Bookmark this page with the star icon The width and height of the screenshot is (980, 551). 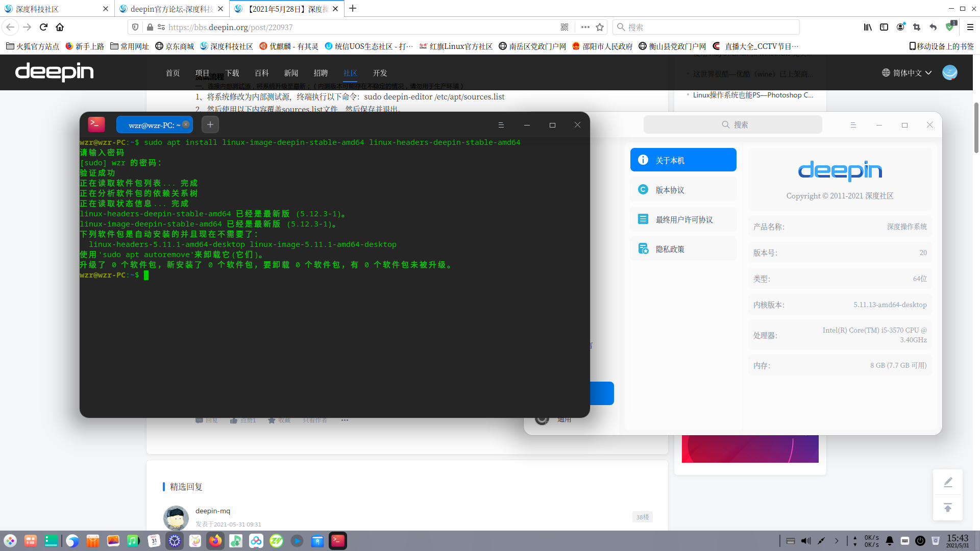pyautogui.click(x=600, y=27)
